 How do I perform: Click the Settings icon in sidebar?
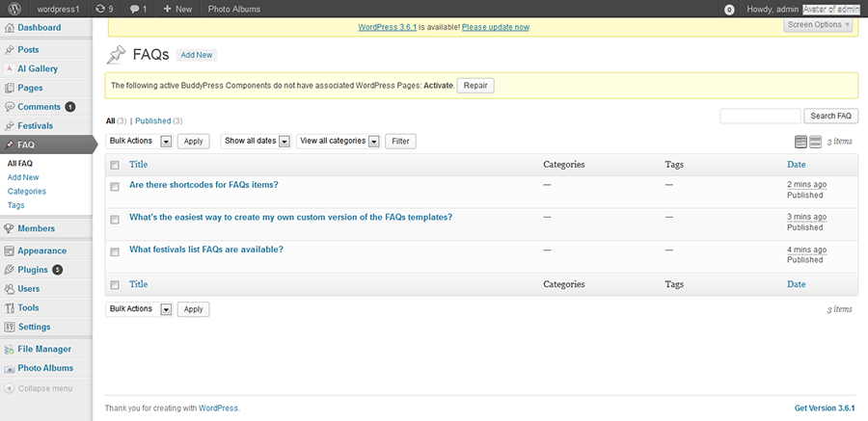pyautogui.click(x=9, y=327)
